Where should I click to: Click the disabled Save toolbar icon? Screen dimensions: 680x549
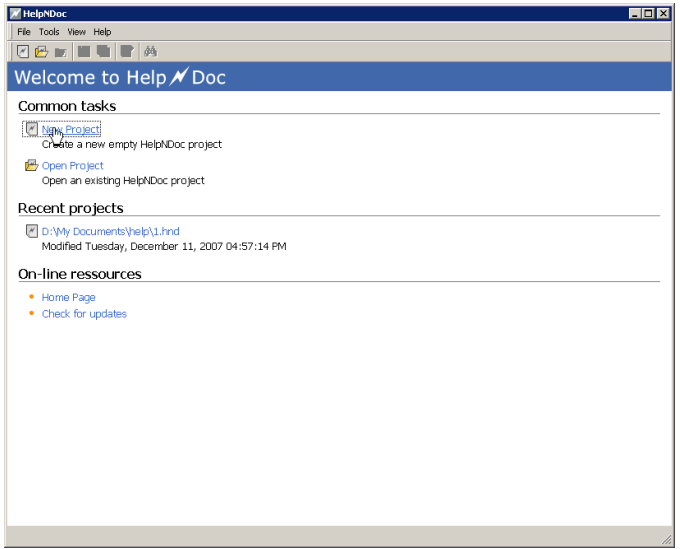pos(84,52)
